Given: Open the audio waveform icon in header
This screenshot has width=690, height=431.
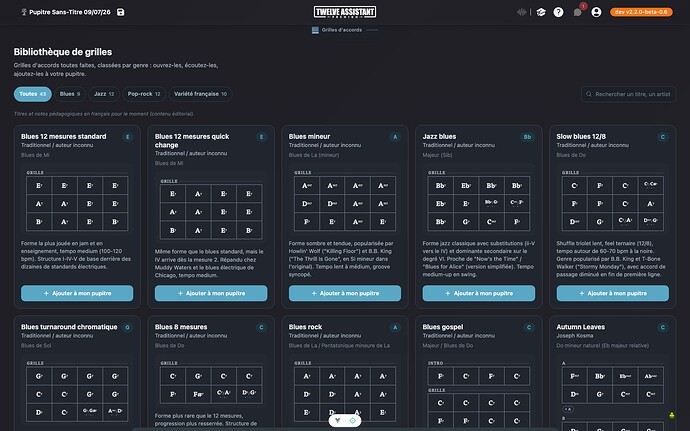Looking at the screenshot, I should 521,12.
